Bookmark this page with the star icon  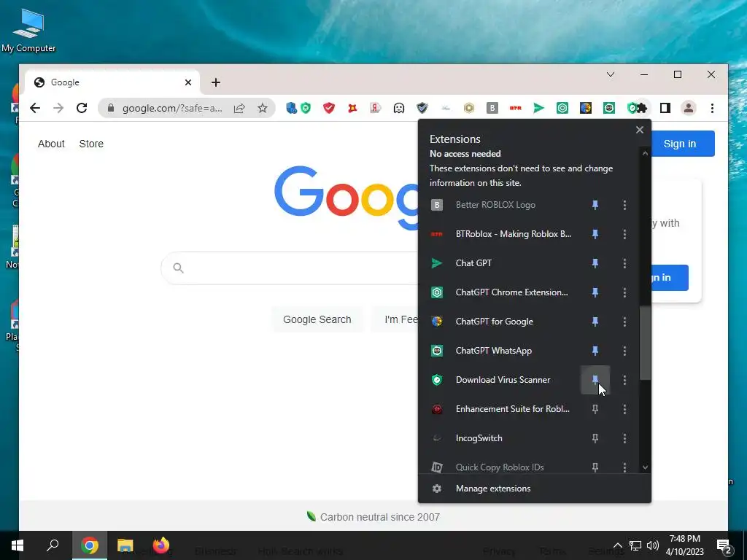(263, 108)
